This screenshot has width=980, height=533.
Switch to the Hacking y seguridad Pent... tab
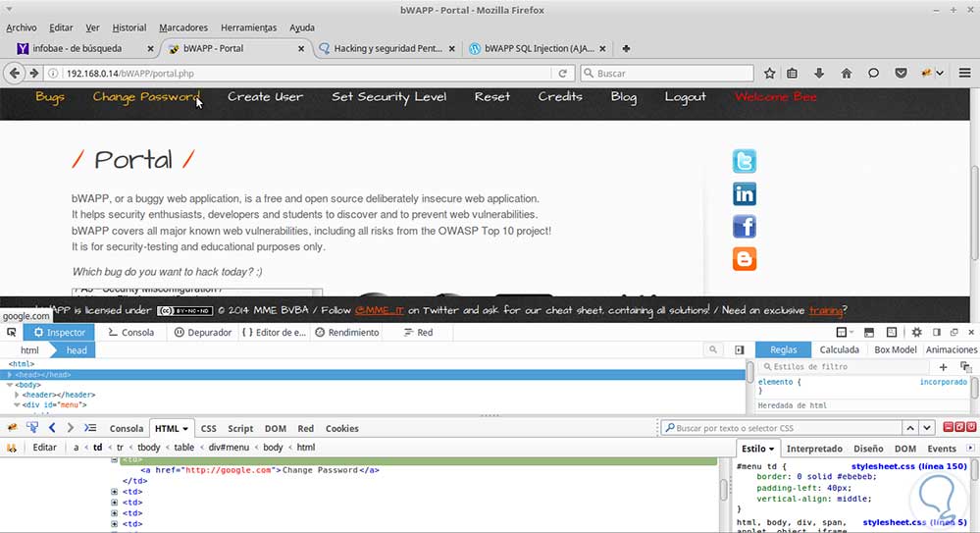(x=387, y=48)
